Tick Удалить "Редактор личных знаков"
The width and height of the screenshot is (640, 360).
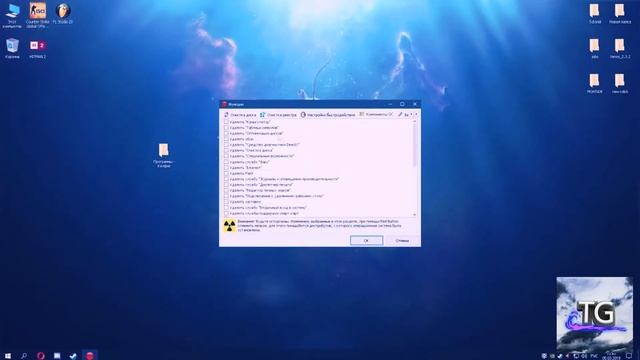(x=226, y=191)
